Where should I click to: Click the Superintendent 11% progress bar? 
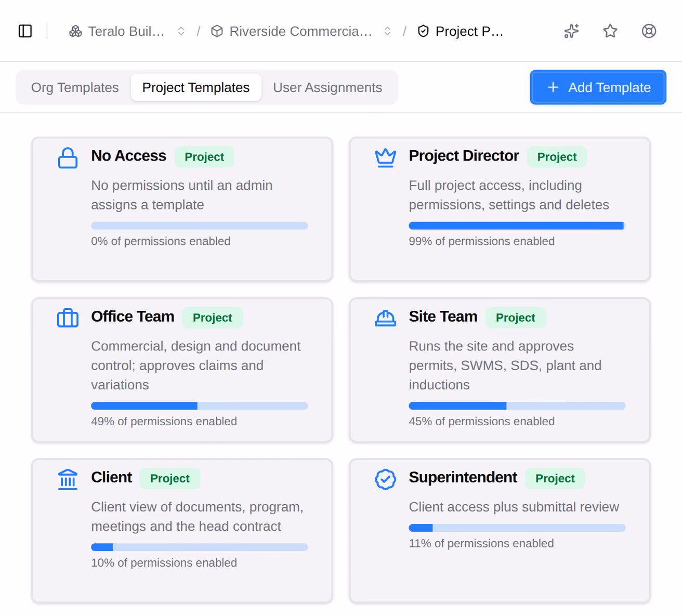point(517,528)
